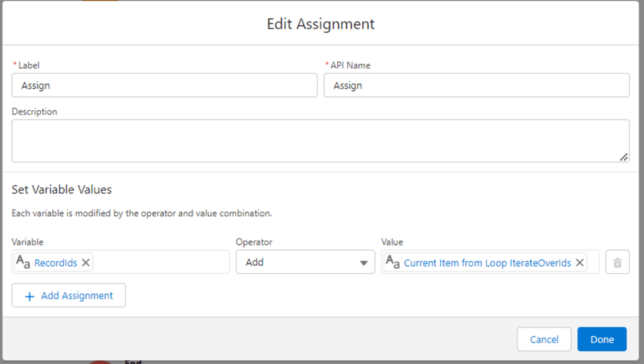Focus the Label text field

pyautogui.click(x=164, y=85)
